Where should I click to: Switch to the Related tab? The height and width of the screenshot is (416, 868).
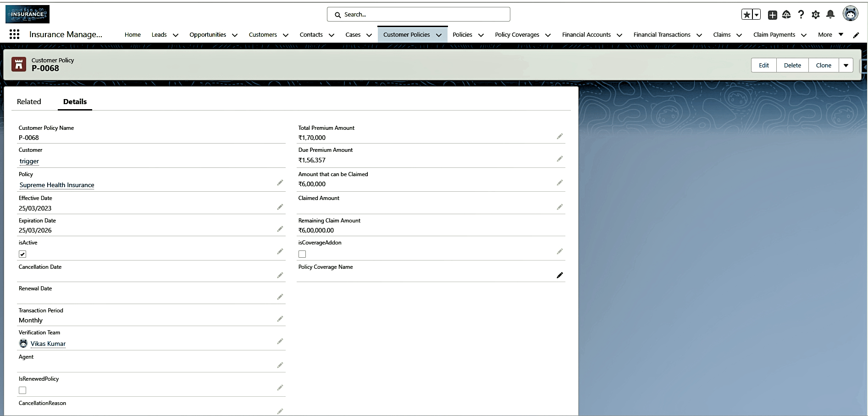[29, 101]
